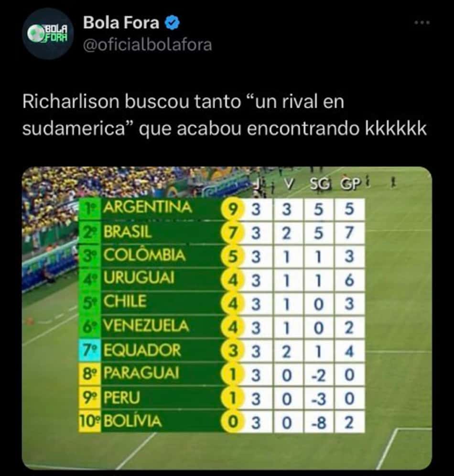Screen dimensions: 454x476
Task: Click Argentina's yellow 9 points circle
Action: (x=232, y=209)
